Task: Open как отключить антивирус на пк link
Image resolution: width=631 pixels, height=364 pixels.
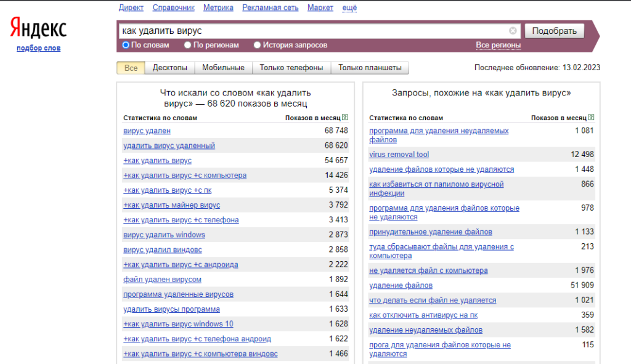Action: tap(423, 315)
